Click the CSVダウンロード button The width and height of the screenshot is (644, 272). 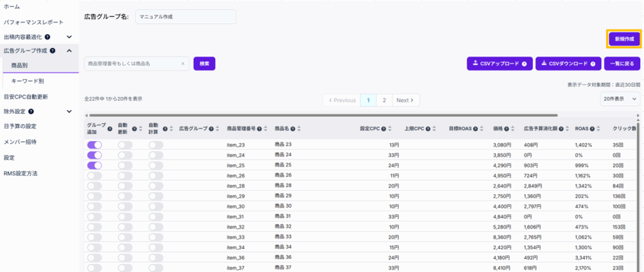[568, 64]
